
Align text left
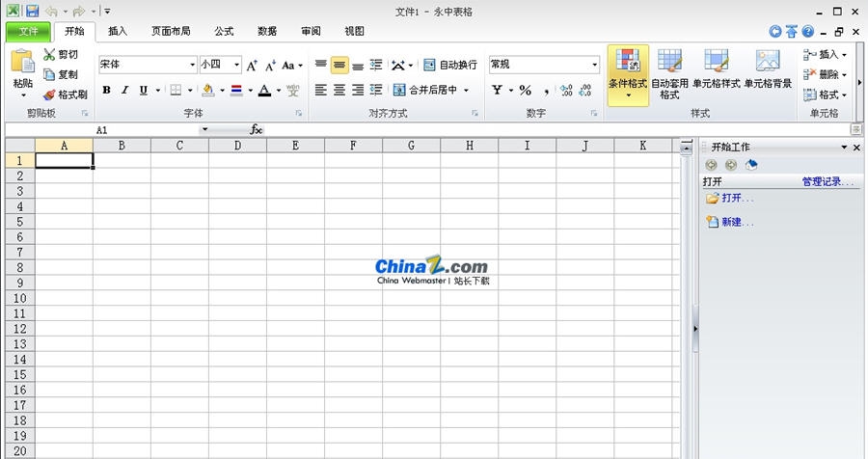pos(320,90)
